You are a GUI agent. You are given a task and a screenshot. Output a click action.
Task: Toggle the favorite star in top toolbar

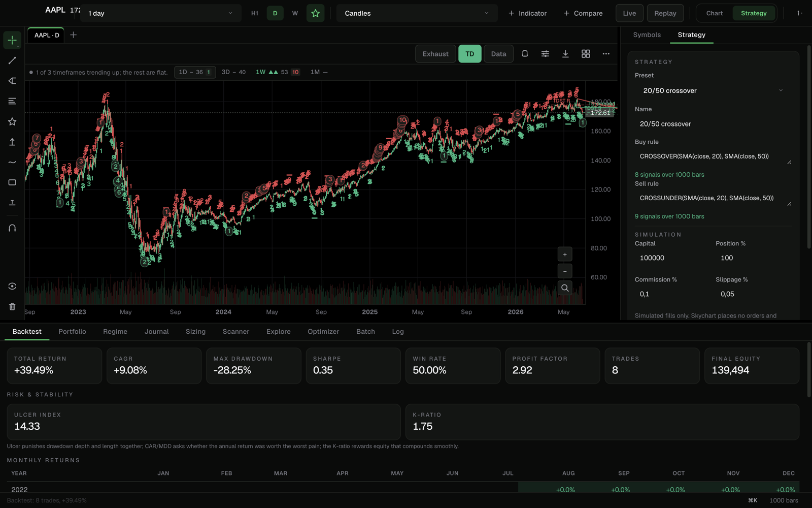315,13
